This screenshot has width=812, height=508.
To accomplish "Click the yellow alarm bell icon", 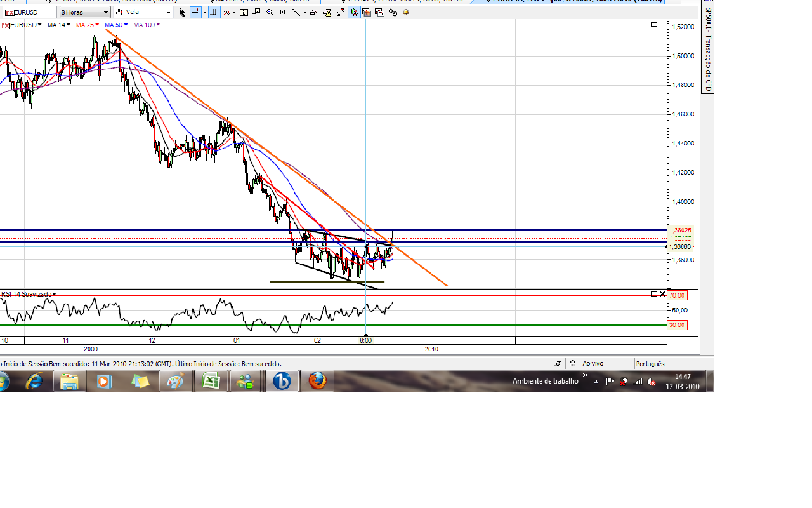I will (x=406, y=12).
